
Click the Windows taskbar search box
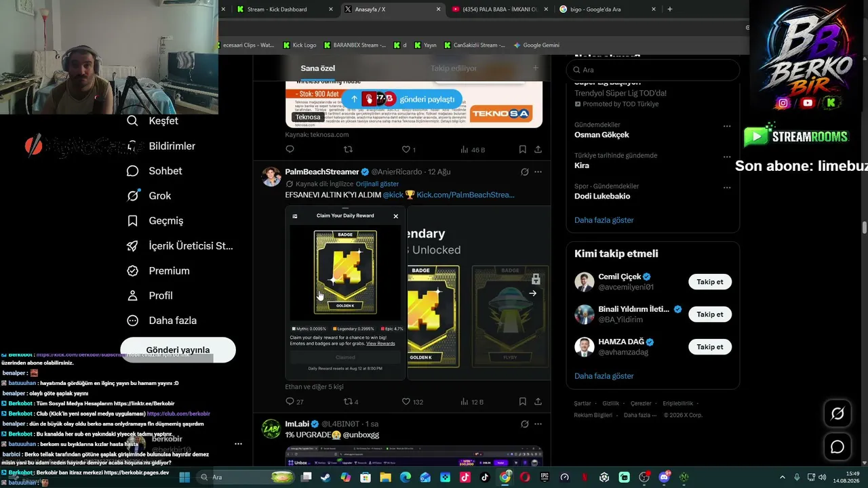tap(244, 477)
